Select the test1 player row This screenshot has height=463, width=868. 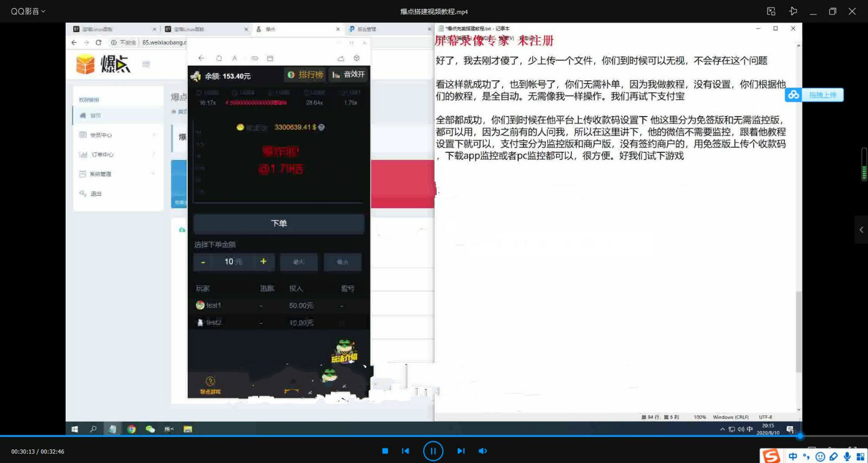[x=279, y=306]
